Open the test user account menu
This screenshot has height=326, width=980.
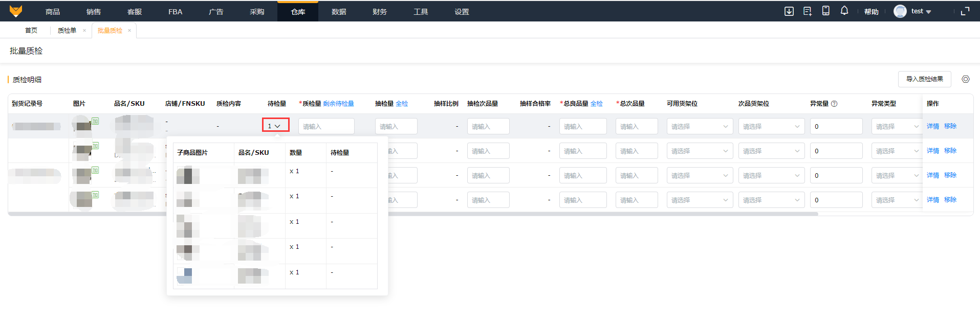(913, 11)
